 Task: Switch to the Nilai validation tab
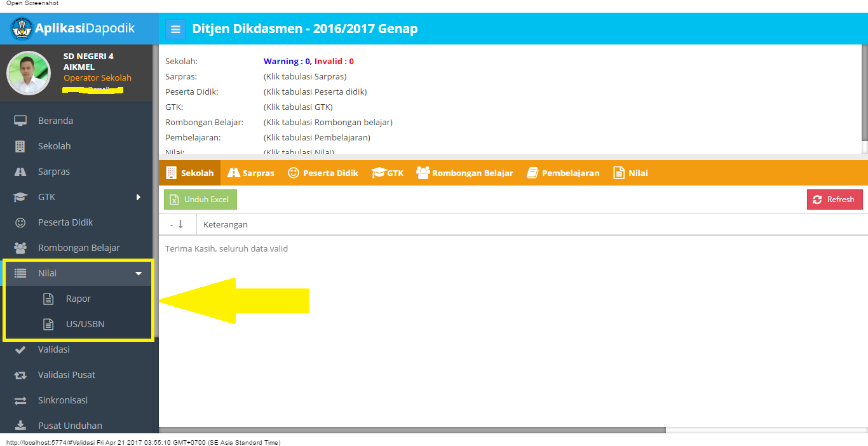630,173
